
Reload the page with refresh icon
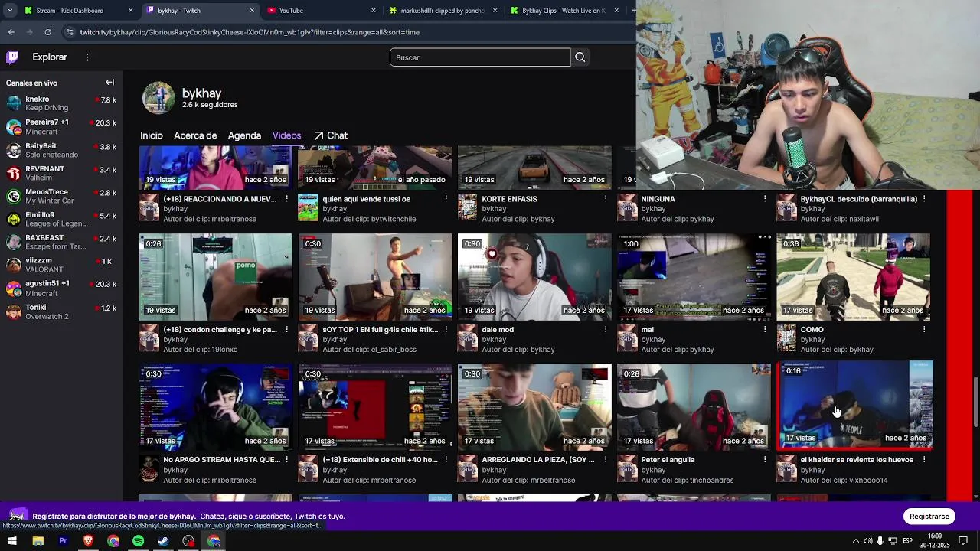(48, 32)
